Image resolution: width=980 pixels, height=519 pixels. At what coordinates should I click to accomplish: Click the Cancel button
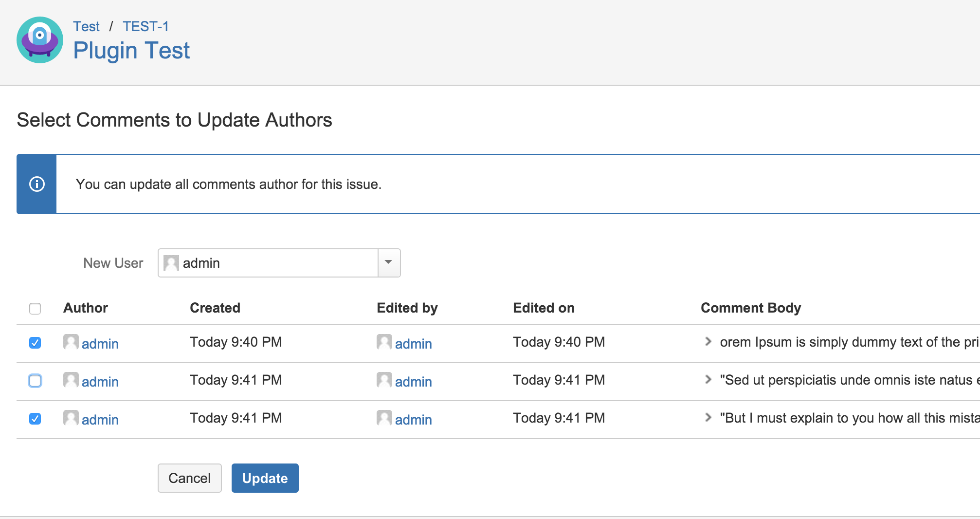coord(190,478)
